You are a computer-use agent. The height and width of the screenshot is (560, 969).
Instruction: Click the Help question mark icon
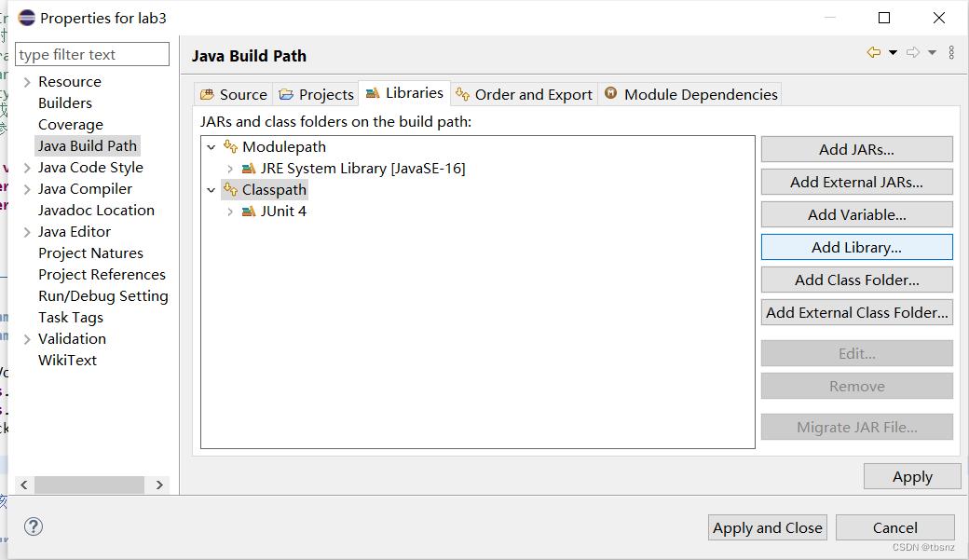[34, 526]
